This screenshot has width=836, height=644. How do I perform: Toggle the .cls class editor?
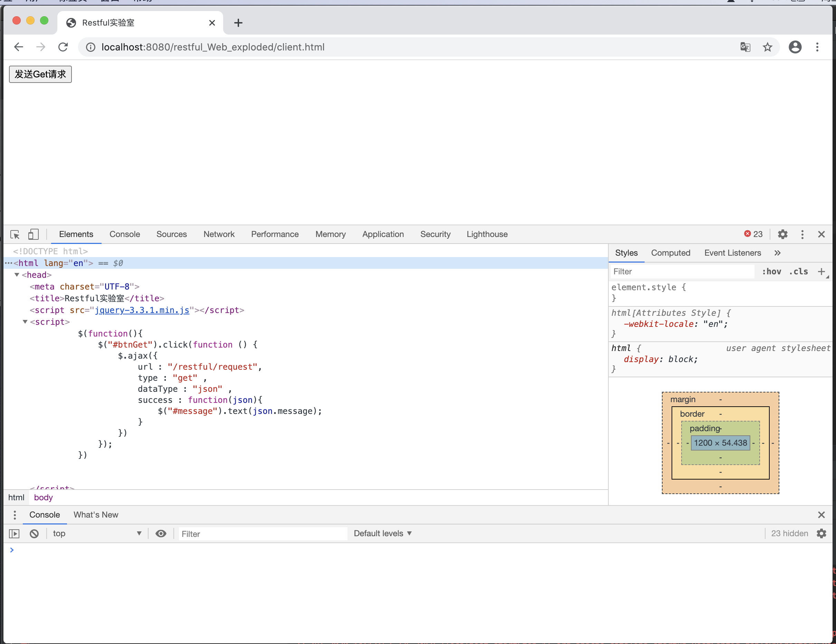click(x=798, y=272)
